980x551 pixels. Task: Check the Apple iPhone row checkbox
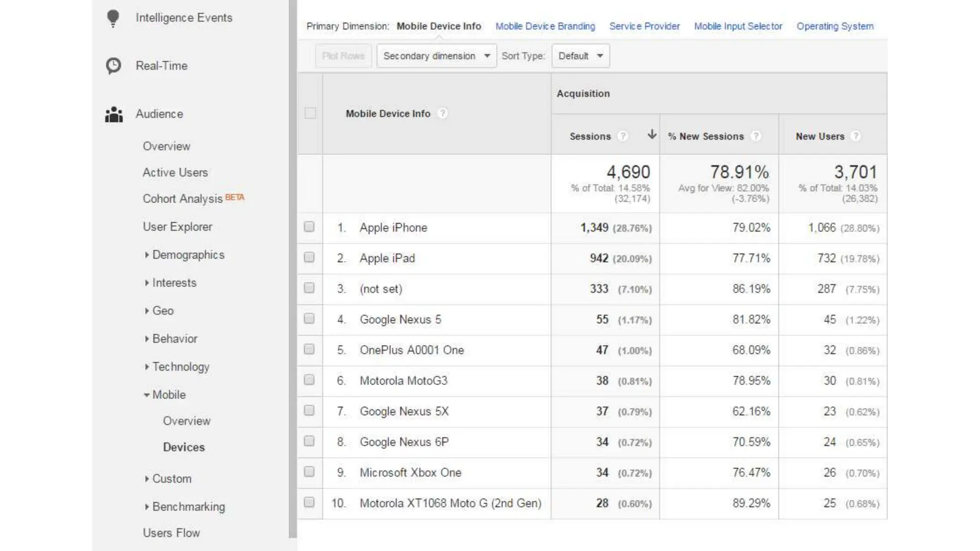[x=310, y=227]
